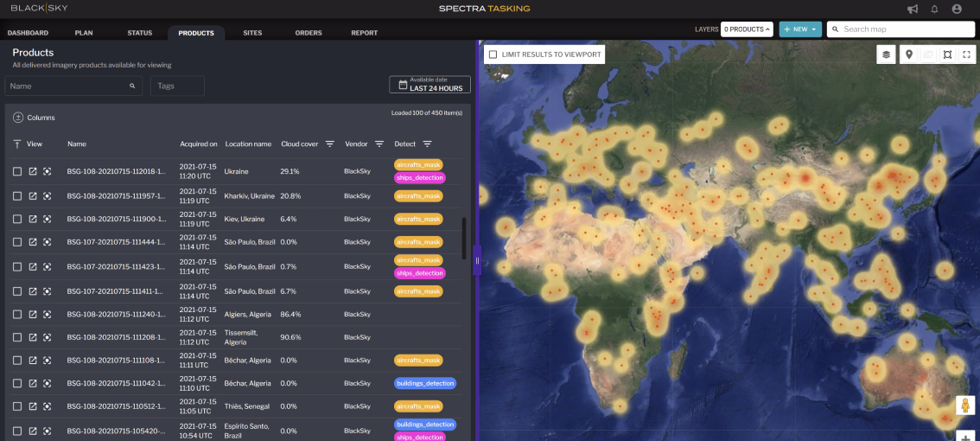Click the search magnifier icon in Name field
980x441 pixels.
[x=132, y=86]
